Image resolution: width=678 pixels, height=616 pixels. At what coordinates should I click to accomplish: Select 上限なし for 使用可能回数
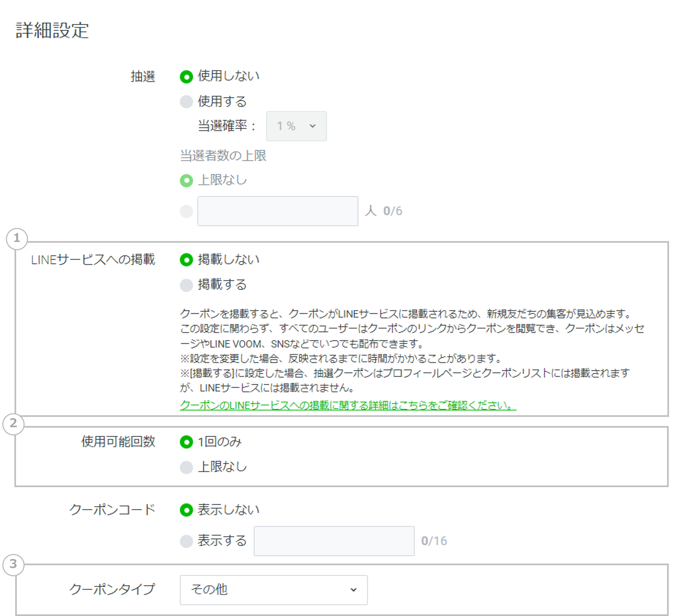coord(186,467)
